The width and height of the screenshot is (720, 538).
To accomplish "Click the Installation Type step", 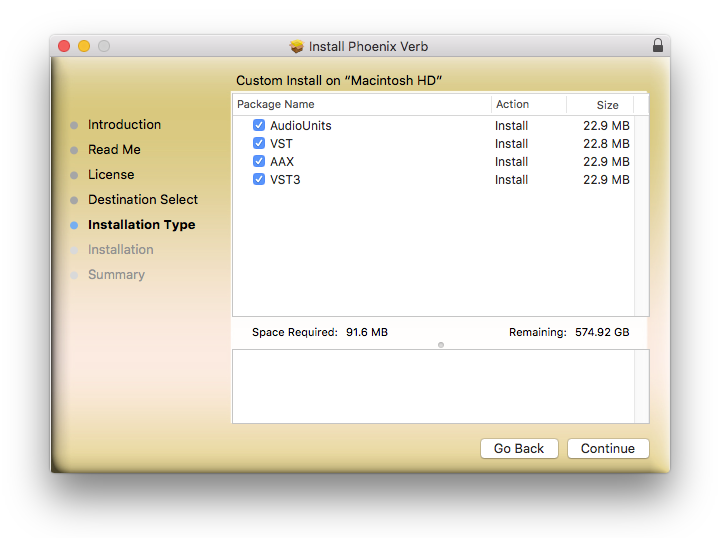I will (141, 225).
